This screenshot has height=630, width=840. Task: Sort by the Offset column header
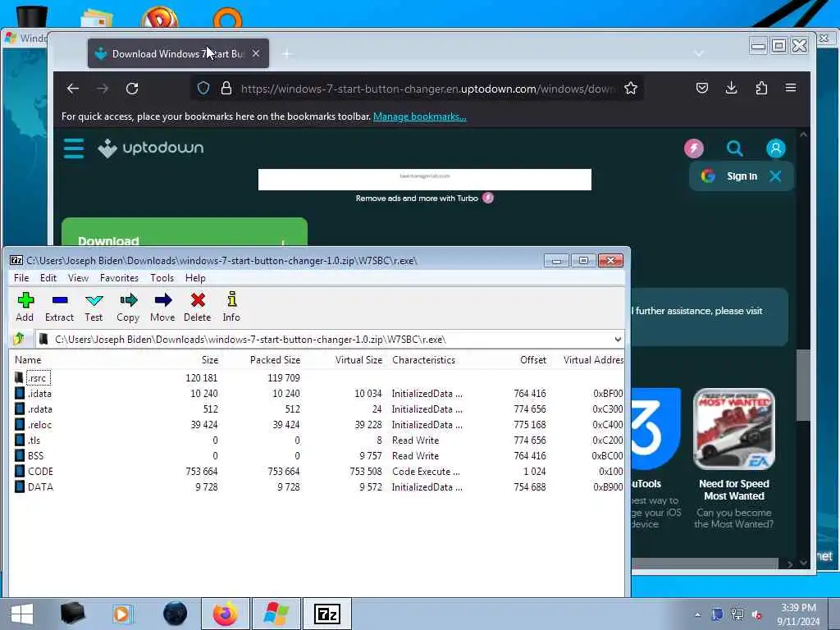(533, 360)
